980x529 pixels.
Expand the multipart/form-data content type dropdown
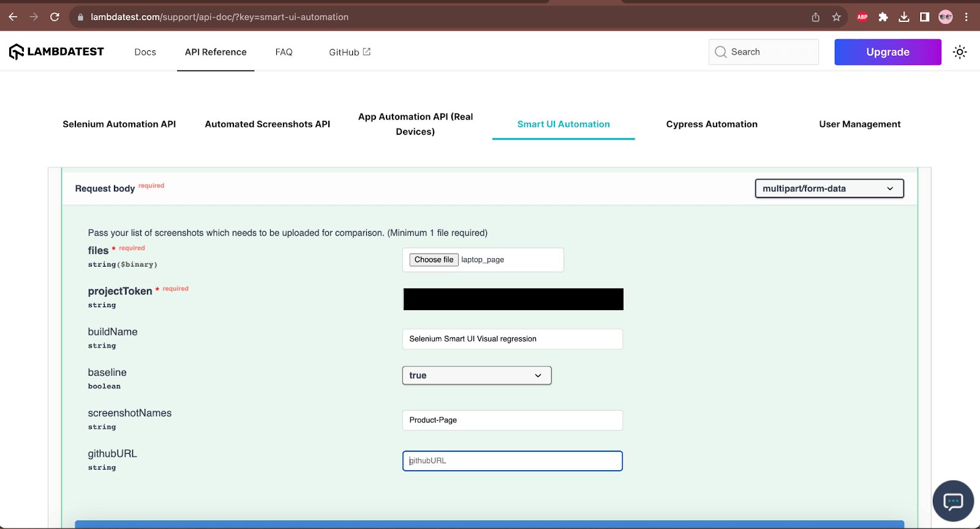(829, 189)
